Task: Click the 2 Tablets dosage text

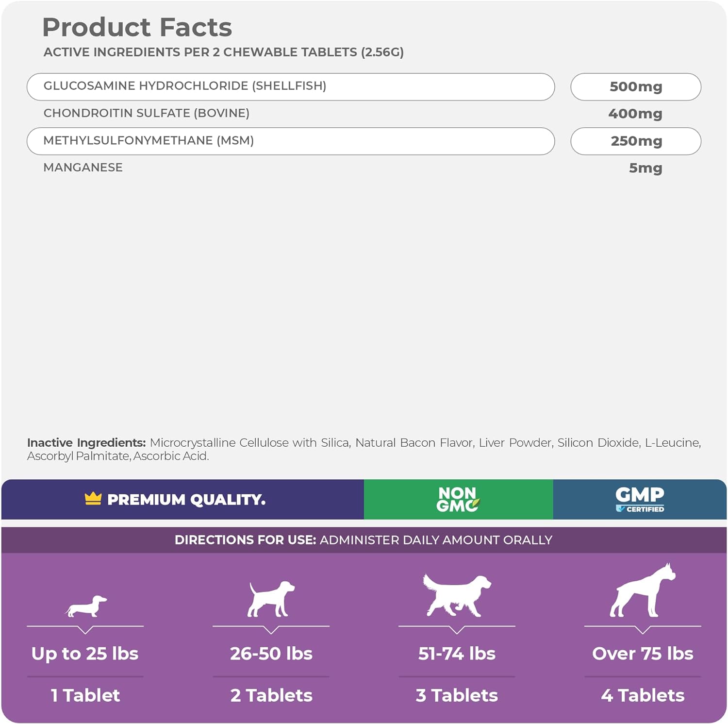Action: click(271, 695)
